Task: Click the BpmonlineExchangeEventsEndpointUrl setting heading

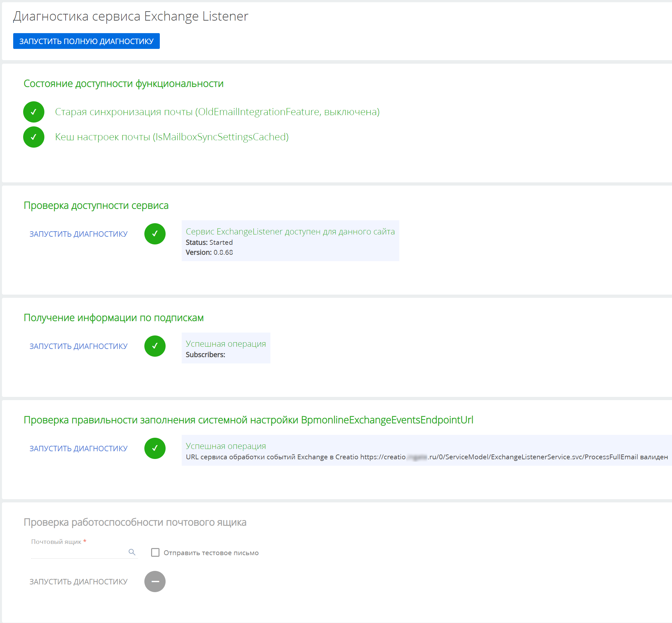Action: tap(248, 420)
